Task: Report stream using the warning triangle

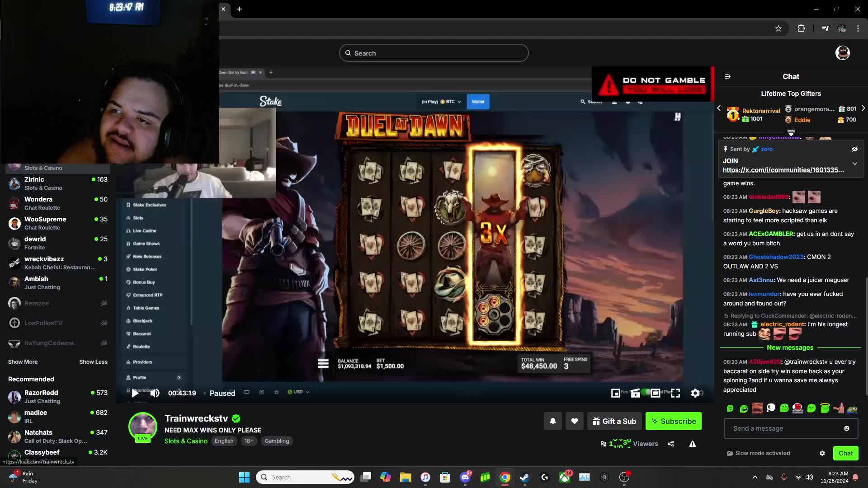Action: [x=692, y=444]
